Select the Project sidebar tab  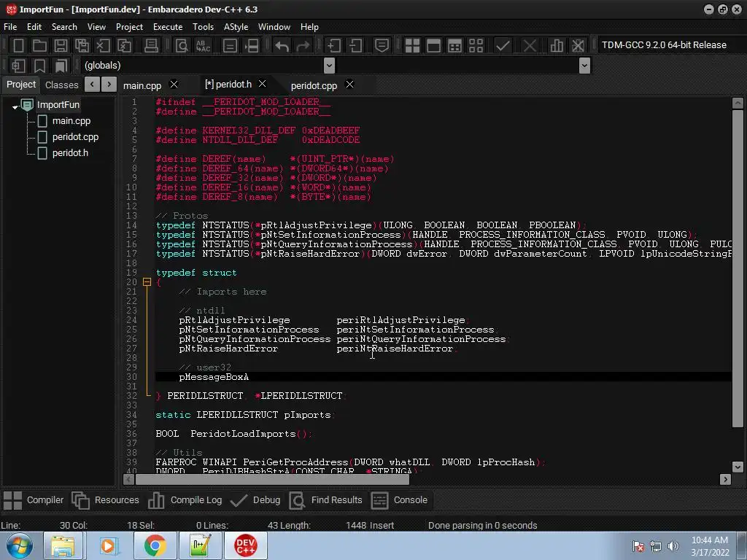click(x=21, y=85)
